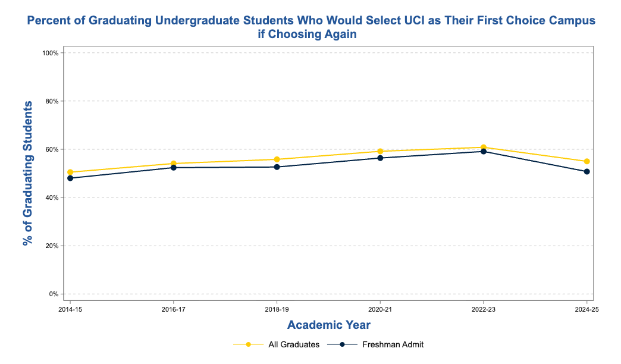The width and height of the screenshot is (621, 364).
Task: Click the yellow All Graduates legend swatch
Action: point(248,344)
